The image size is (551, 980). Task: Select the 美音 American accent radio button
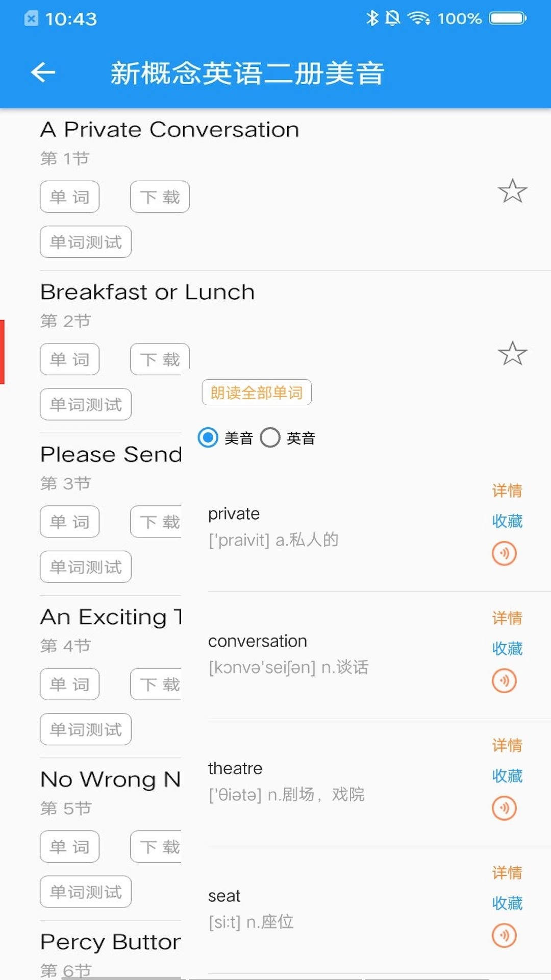pyautogui.click(x=208, y=437)
